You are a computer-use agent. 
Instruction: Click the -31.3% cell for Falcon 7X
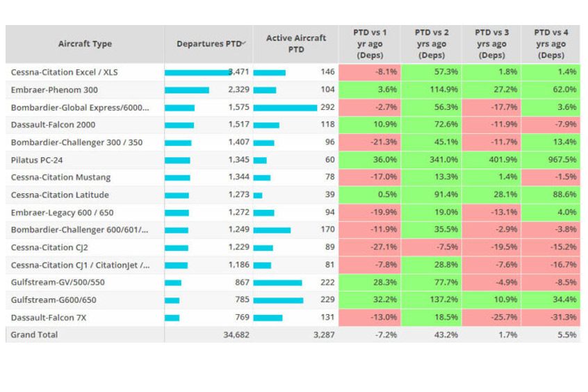(550, 318)
